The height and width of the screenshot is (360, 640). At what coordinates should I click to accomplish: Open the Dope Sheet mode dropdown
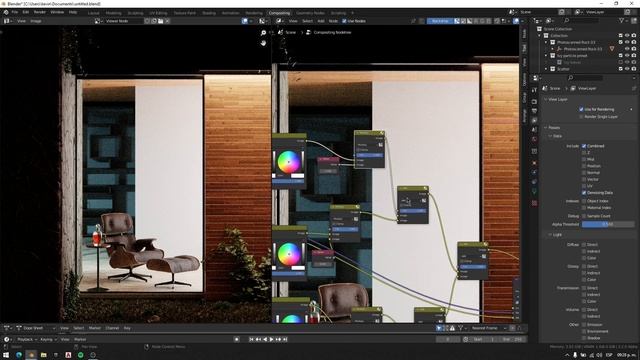(36, 328)
